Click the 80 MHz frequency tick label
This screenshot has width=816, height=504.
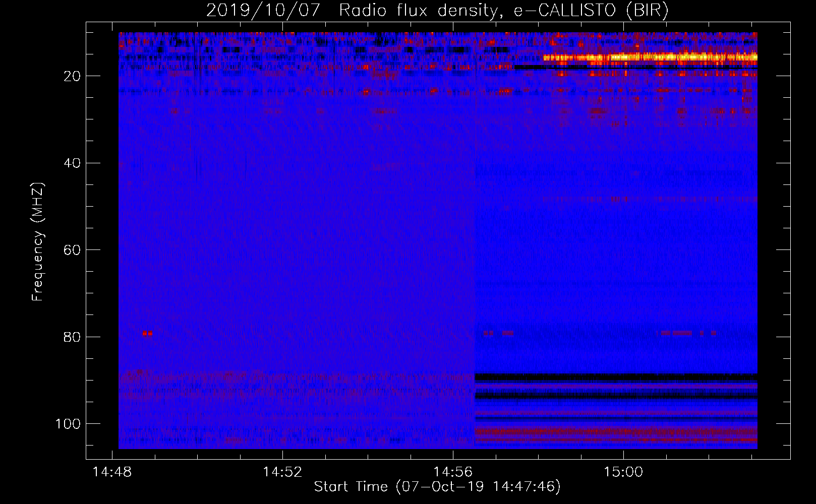tap(73, 337)
